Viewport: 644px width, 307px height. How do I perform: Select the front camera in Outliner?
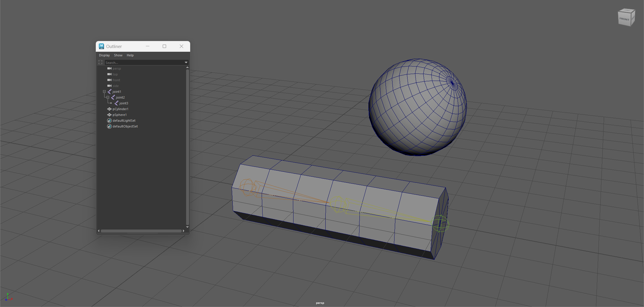(116, 80)
